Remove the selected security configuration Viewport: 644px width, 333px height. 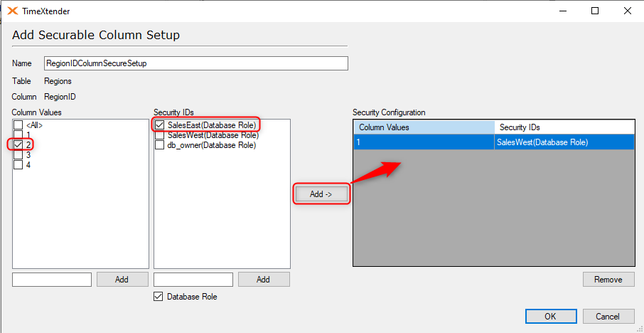[608, 280]
